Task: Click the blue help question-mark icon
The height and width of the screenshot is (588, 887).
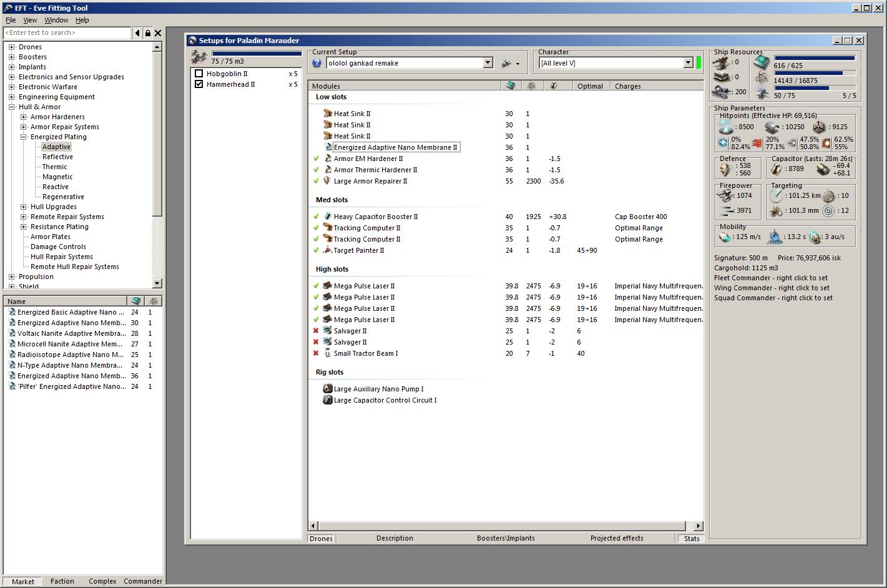Action: click(316, 63)
